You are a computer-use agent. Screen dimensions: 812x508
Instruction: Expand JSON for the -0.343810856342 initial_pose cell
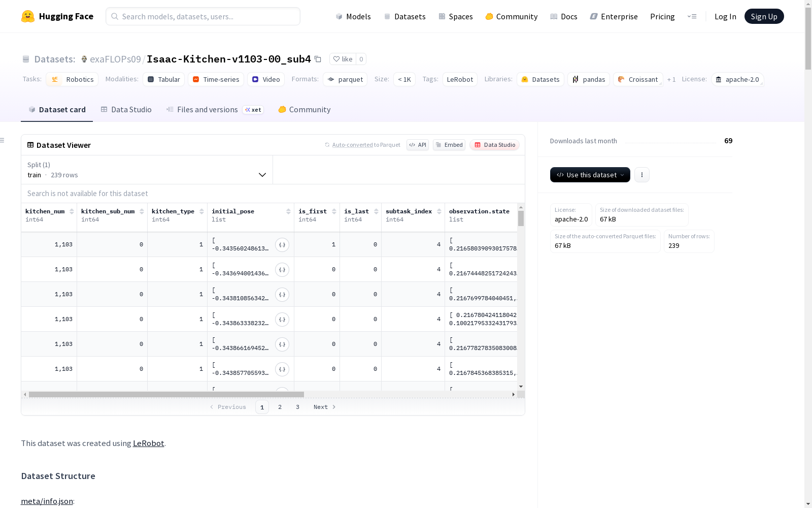pyautogui.click(x=282, y=295)
